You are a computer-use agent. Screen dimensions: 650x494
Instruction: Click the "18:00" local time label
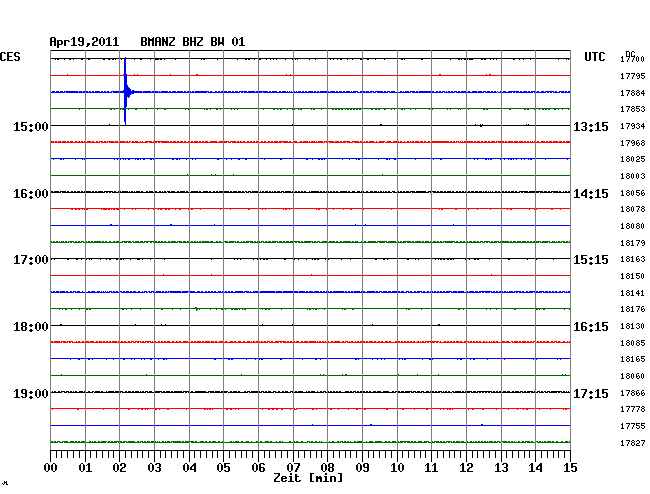(31, 327)
